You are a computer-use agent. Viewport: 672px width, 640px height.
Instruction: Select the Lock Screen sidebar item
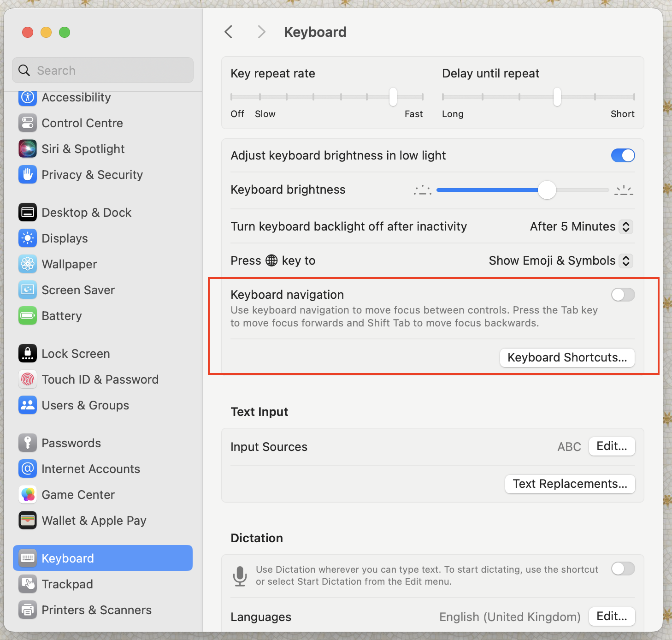(x=103, y=354)
